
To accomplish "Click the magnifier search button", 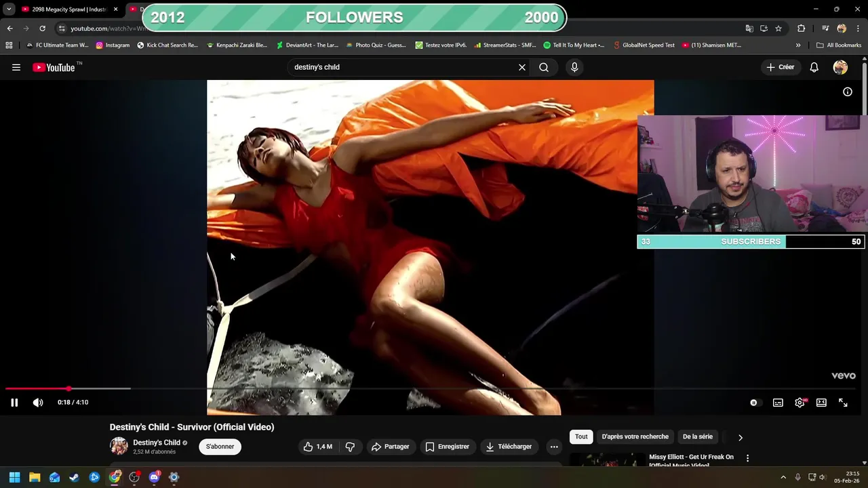I will (544, 67).
